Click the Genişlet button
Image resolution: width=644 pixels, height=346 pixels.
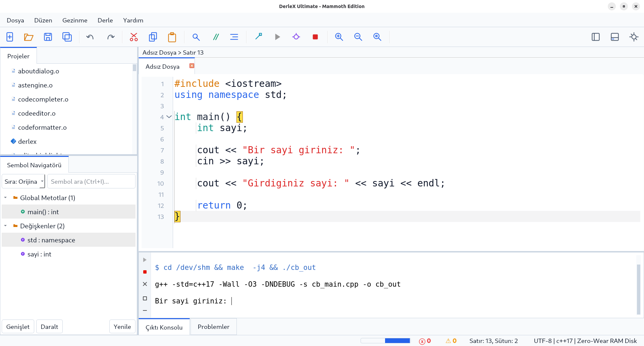(x=18, y=327)
